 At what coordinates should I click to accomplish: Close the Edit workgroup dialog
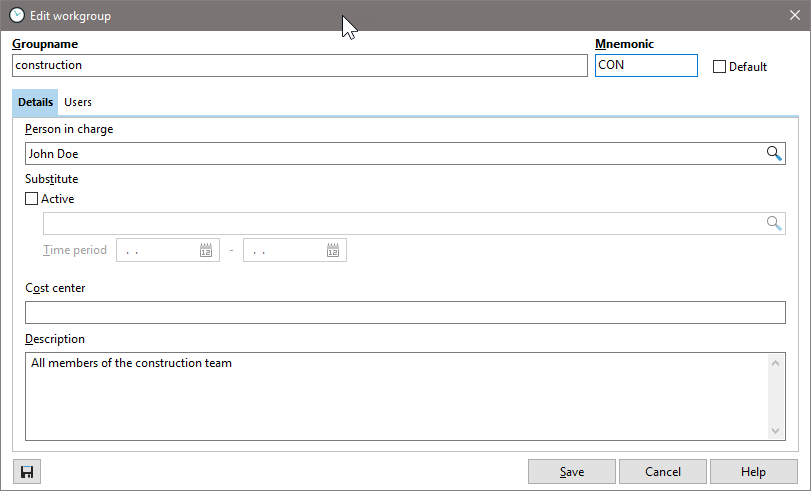tap(794, 15)
